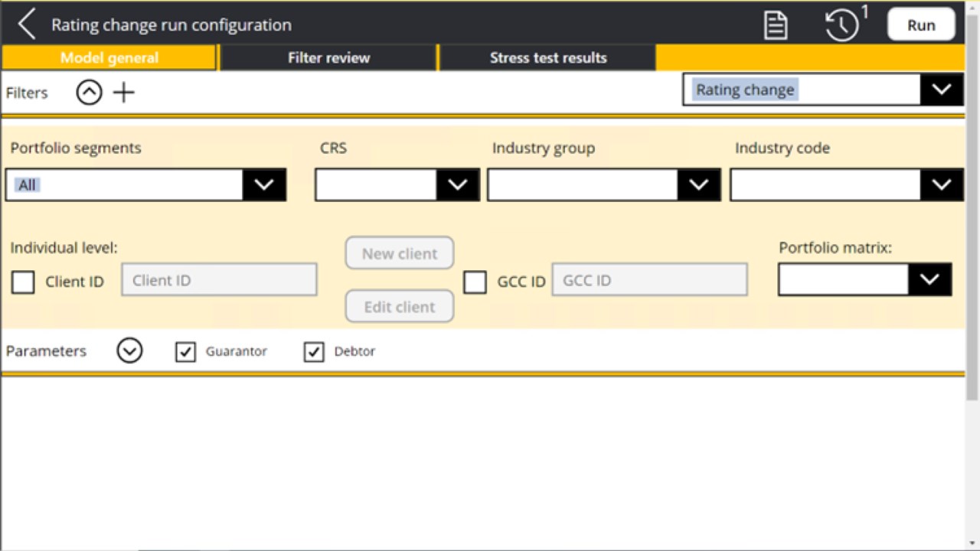Uncheck the Debtor checkbox
This screenshot has width=980, height=551.
[315, 351]
